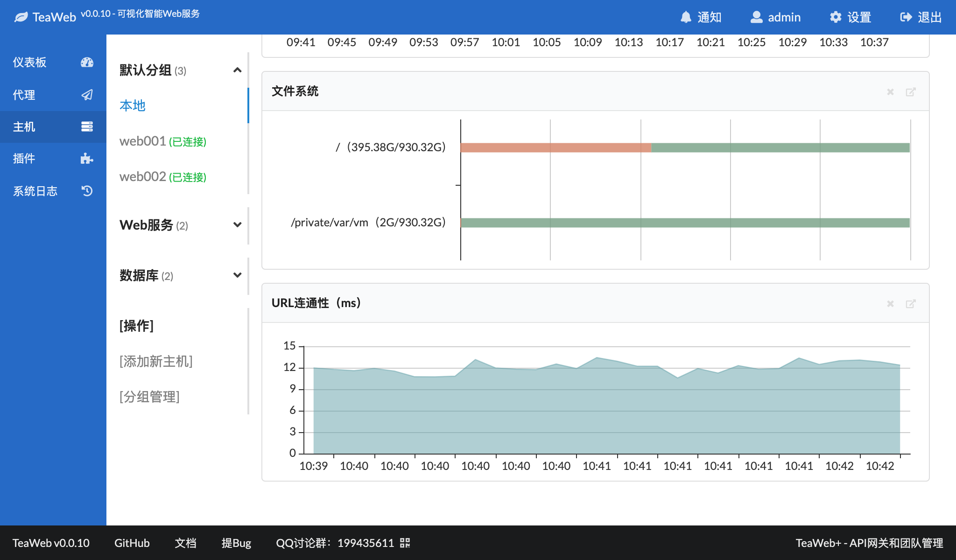Click the URL connectivity area chart
The image size is (956, 560).
[x=606, y=406]
